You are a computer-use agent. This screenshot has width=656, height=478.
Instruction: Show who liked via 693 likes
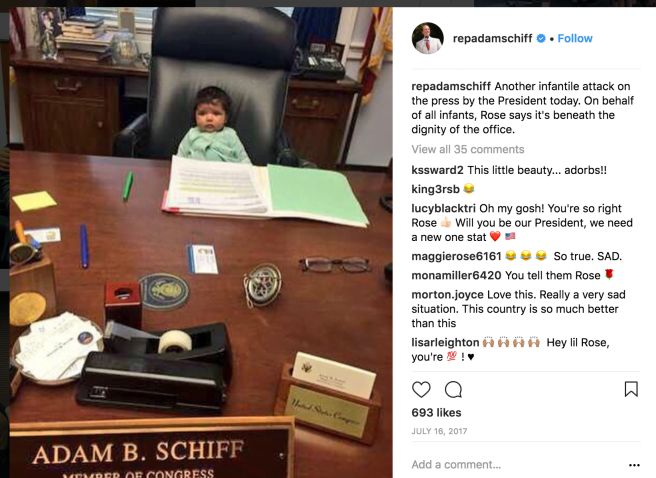(436, 413)
